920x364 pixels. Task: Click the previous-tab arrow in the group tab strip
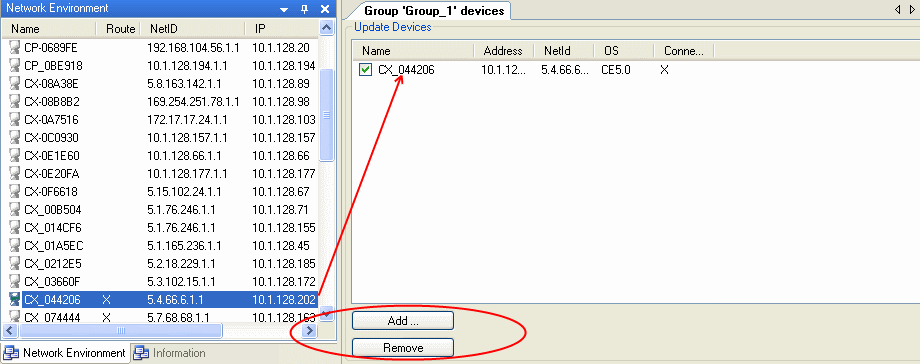[898, 10]
